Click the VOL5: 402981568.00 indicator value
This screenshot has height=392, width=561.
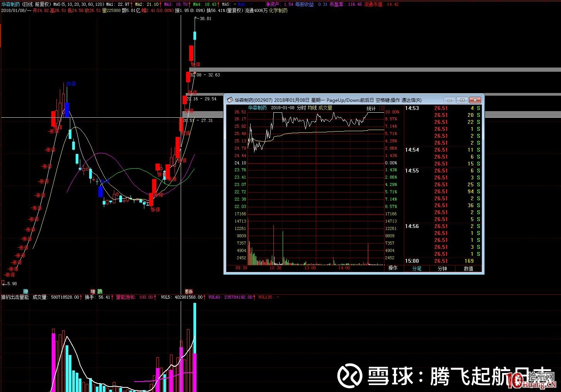point(183,297)
